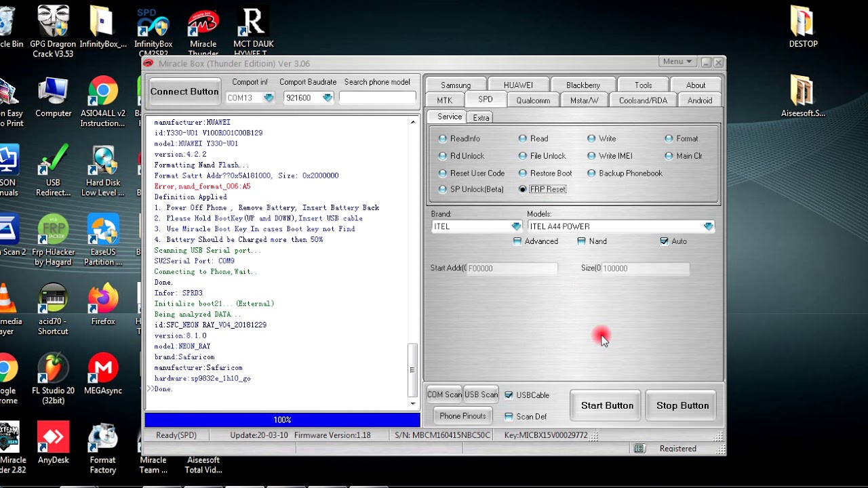868x488 pixels.
Task: Open the Menu dropdown in title bar
Action: [x=677, y=62]
